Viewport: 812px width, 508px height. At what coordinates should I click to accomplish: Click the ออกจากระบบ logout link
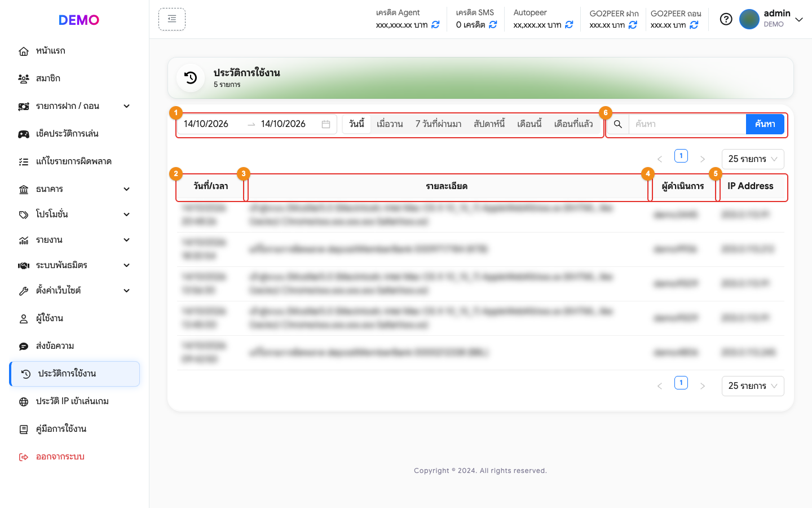pos(60,457)
